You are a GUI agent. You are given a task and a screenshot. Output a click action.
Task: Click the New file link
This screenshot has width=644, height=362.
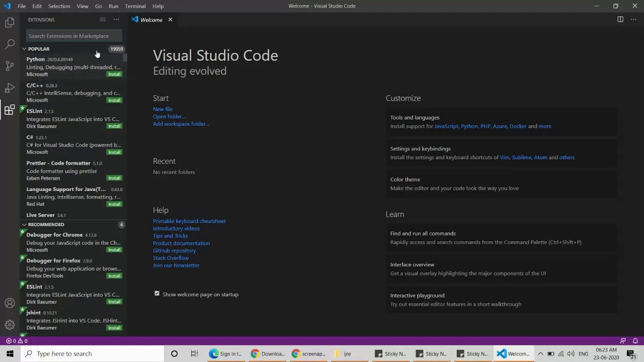coord(163,109)
